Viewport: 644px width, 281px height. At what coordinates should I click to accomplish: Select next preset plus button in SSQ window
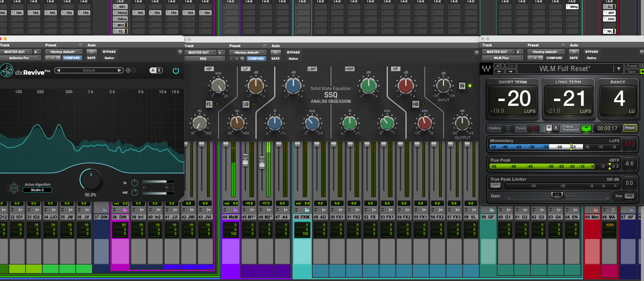click(x=237, y=59)
